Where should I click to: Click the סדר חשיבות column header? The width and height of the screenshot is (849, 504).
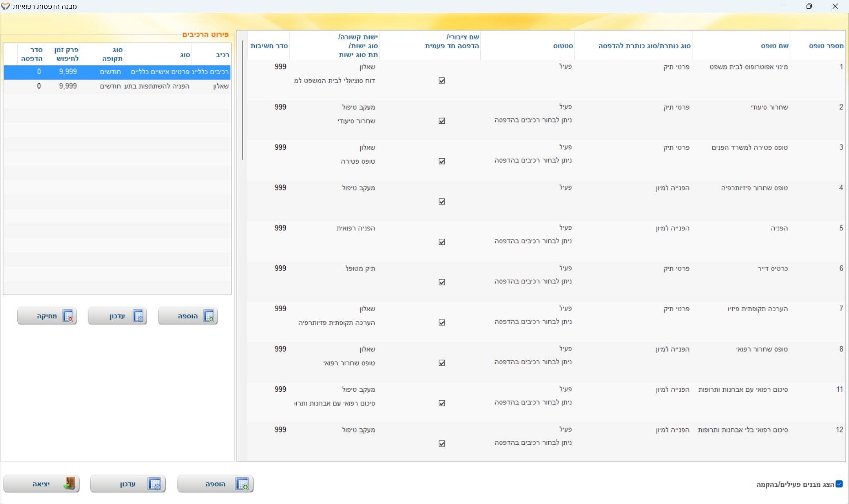[x=269, y=46]
